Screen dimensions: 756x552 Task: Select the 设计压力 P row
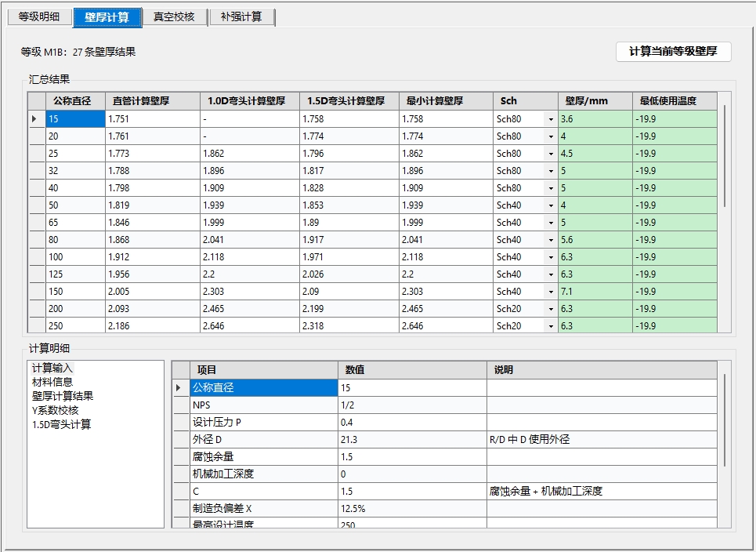click(x=264, y=423)
